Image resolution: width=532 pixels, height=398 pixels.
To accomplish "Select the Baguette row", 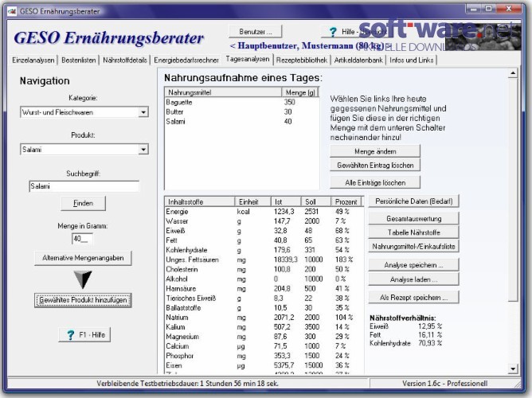I will tap(241, 103).
